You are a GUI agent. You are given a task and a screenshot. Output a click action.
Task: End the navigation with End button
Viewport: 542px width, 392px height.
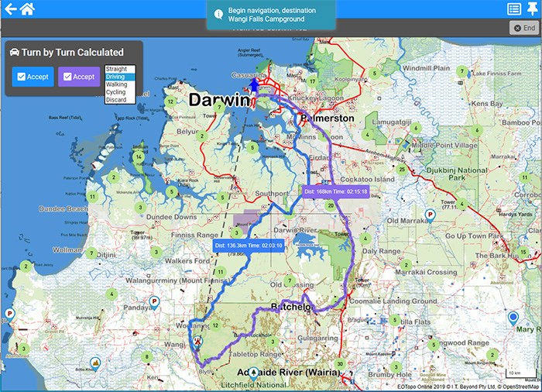pyautogui.click(x=523, y=27)
